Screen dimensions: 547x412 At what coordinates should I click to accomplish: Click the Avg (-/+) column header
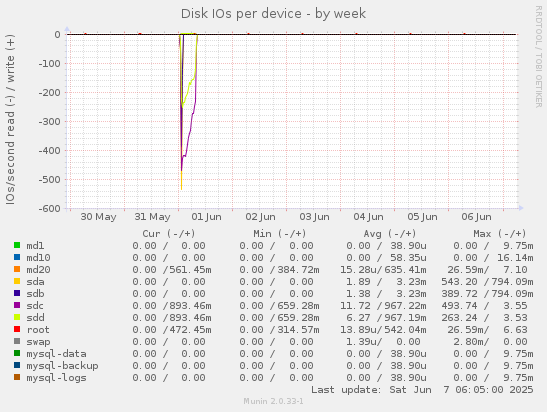390,233
